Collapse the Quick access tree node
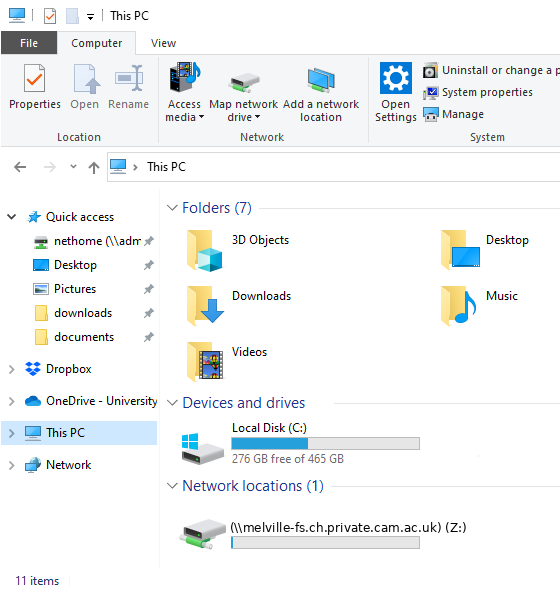The image size is (560, 593). coord(12,217)
